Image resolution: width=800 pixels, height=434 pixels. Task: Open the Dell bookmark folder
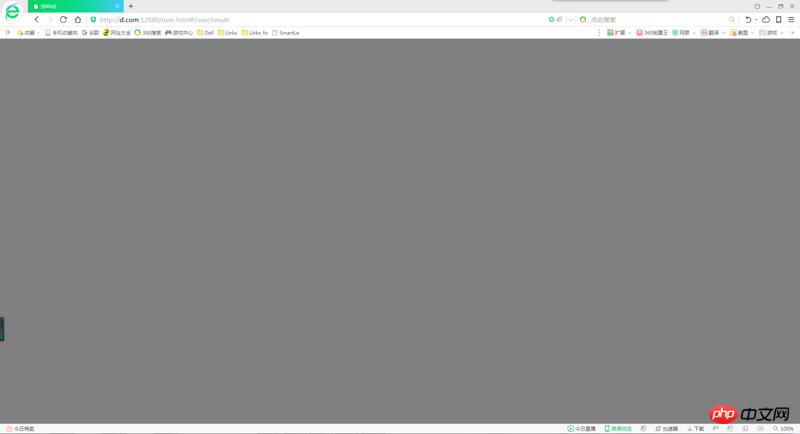click(x=205, y=32)
